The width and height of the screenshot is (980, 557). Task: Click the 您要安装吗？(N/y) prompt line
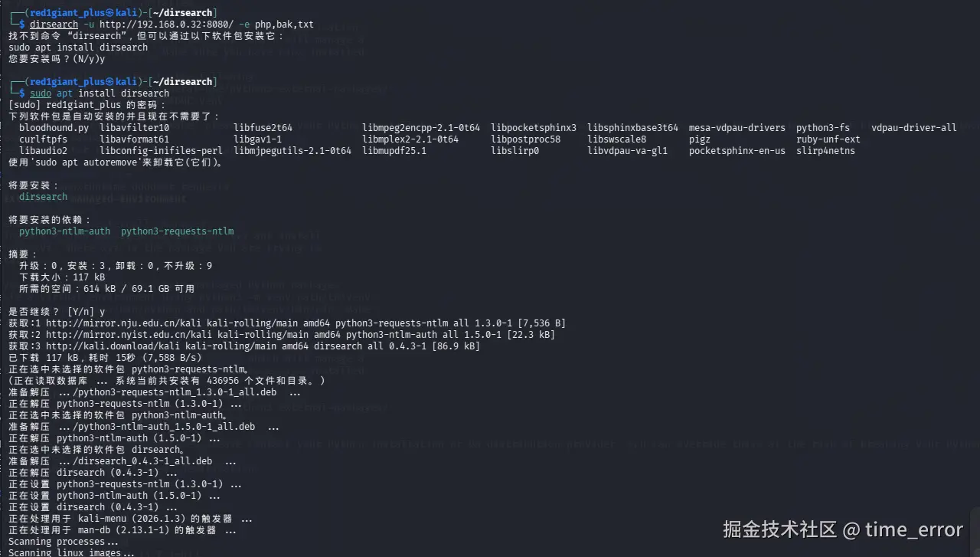(x=57, y=59)
